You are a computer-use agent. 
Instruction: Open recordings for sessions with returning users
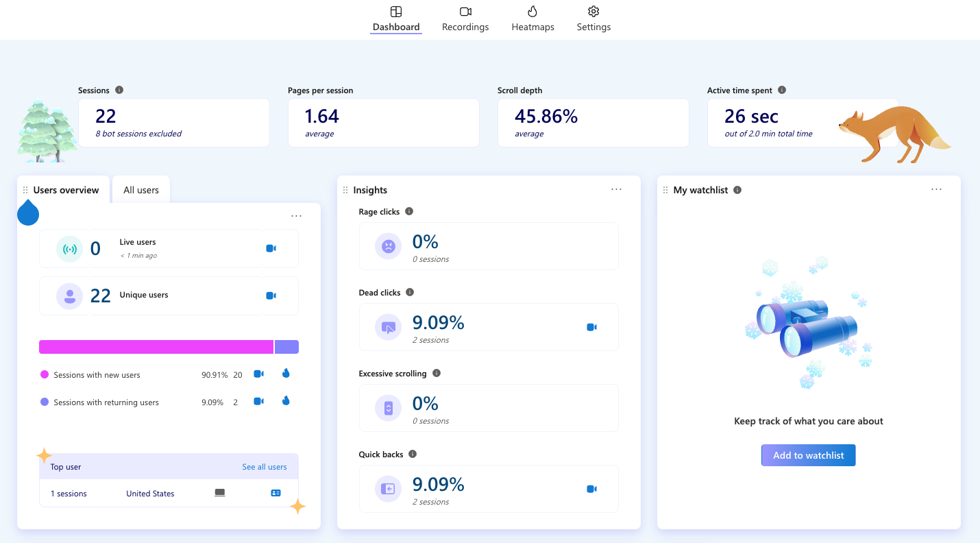pyautogui.click(x=258, y=401)
